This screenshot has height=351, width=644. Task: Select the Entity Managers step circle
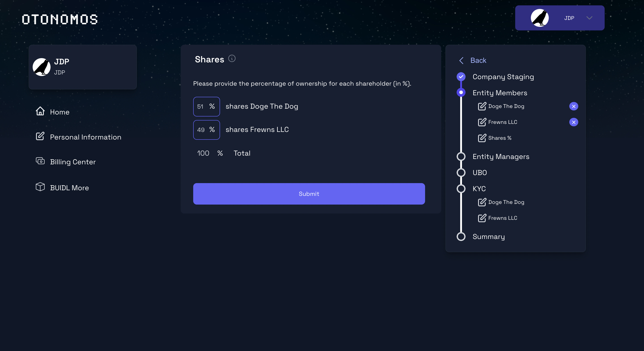pyautogui.click(x=461, y=156)
